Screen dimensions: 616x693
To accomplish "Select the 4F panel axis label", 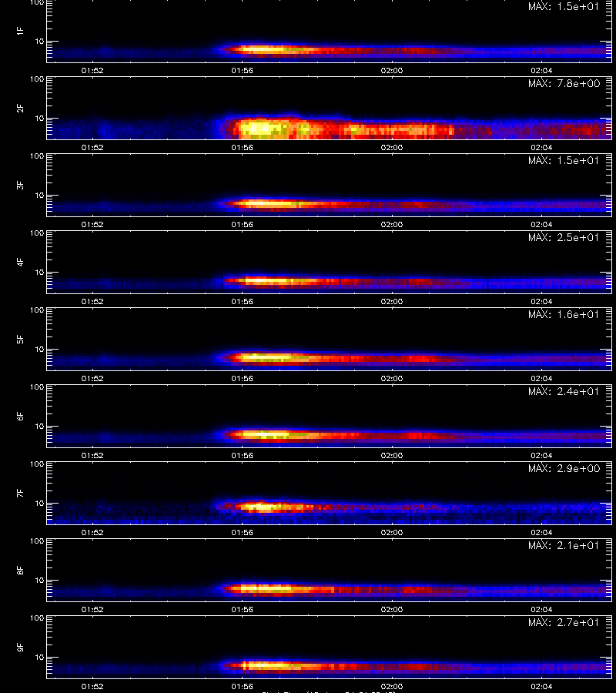I will point(20,262).
